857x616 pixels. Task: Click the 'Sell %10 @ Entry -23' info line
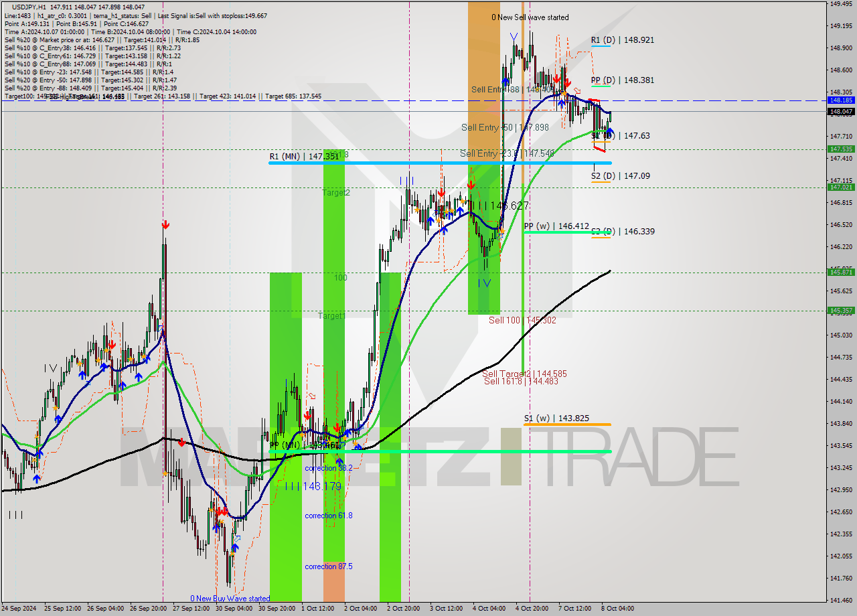pyautogui.click(x=88, y=72)
